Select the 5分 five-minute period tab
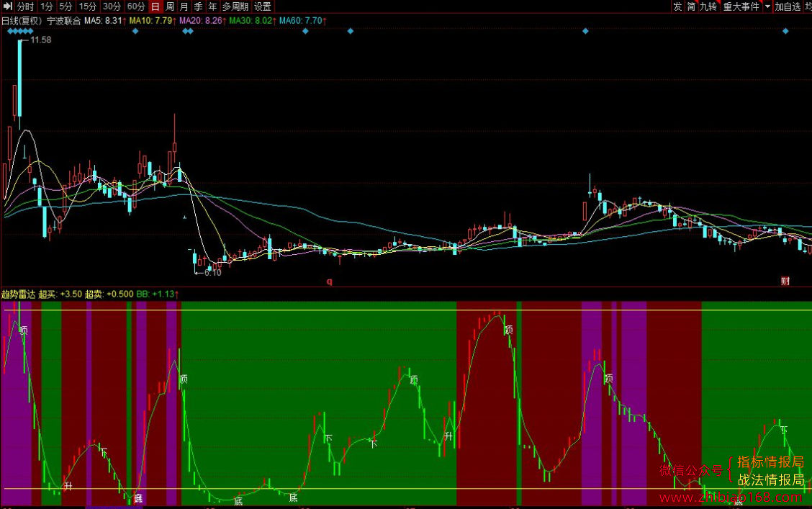The width and height of the screenshot is (812, 509). click(x=66, y=6)
